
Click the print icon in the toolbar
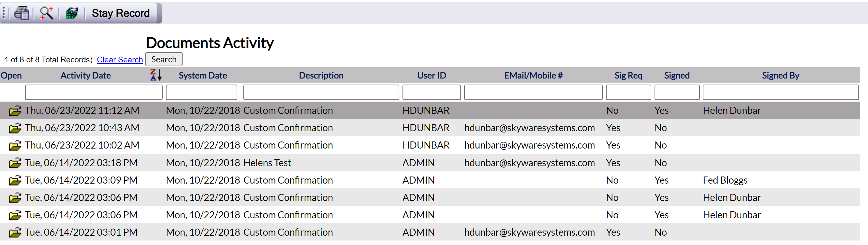point(22,13)
